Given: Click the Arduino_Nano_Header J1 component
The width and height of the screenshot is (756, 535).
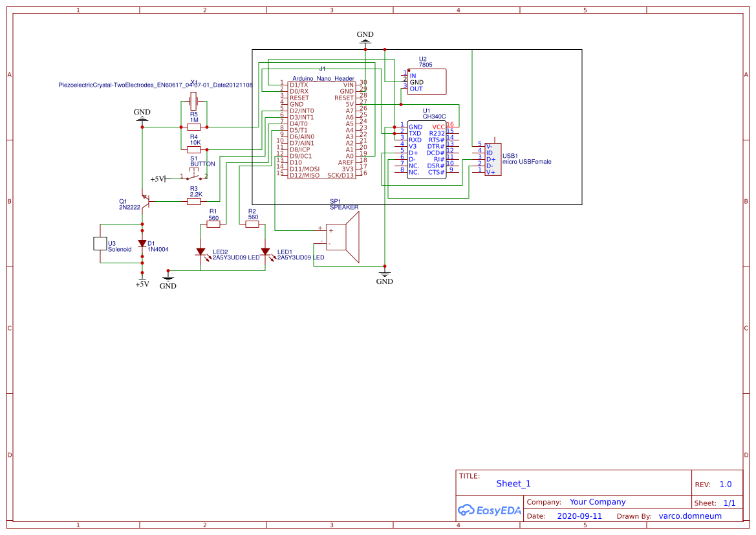Looking at the screenshot, I should tap(322, 129).
